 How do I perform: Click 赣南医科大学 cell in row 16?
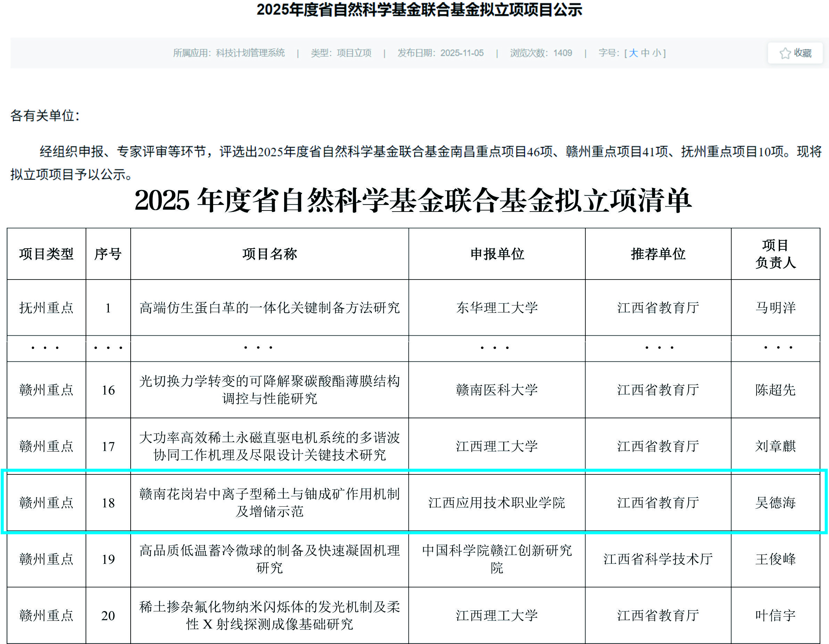(497, 390)
